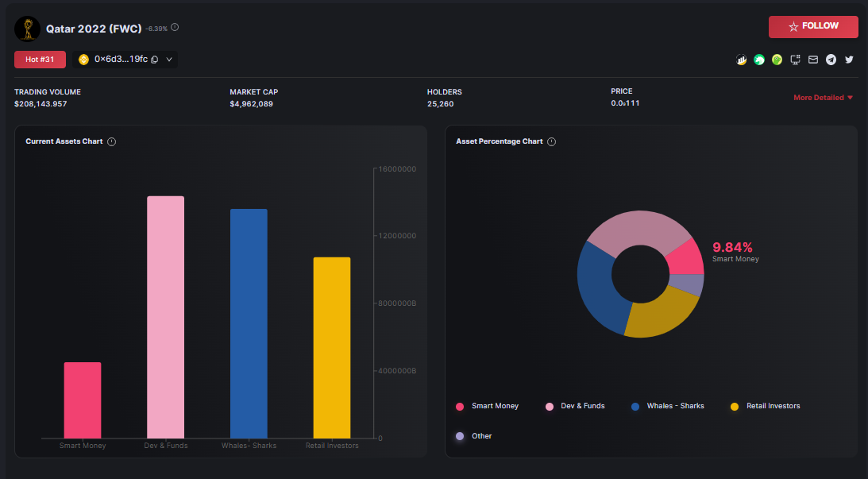Click the red FOLLOW button
868x479 pixels.
(x=813, y=26)
